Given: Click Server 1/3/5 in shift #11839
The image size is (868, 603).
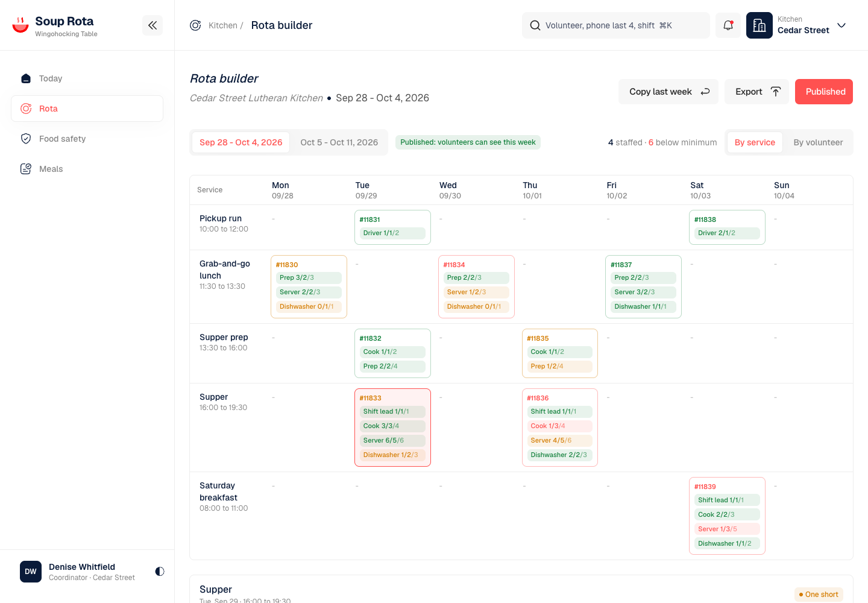Looking at the screenshot, I should point(727,529).
